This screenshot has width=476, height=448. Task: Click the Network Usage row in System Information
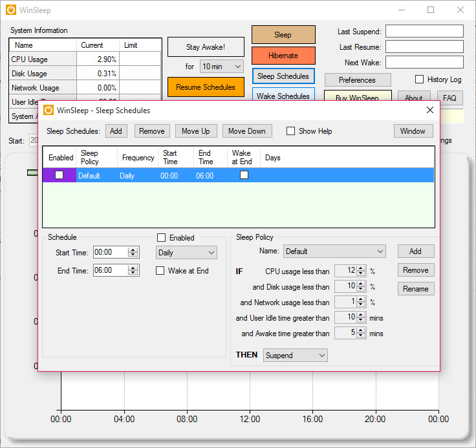tap(85, 88)
